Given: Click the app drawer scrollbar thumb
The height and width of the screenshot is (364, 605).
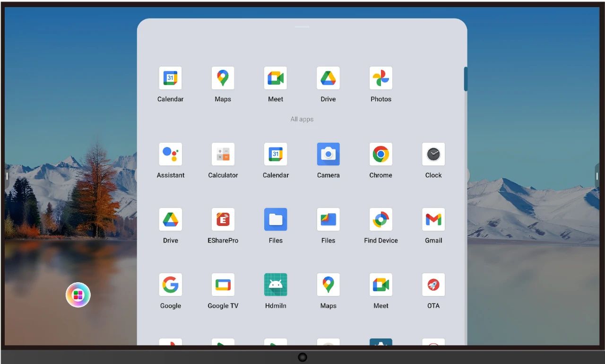Looking at the screenshot, I should coord(466,79).
